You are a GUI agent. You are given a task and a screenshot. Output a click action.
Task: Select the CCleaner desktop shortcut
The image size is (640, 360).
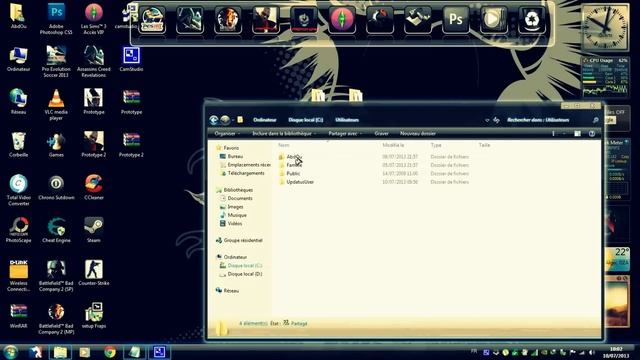[93, 188]
